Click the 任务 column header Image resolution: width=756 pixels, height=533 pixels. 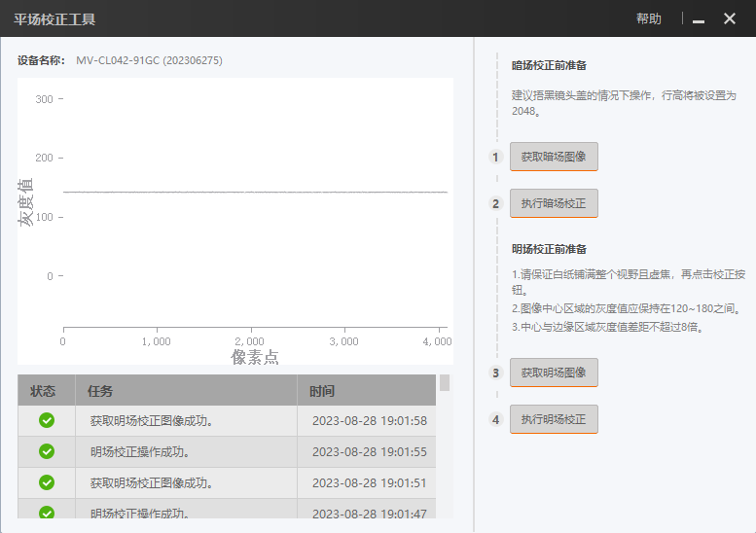pos(100,391)
